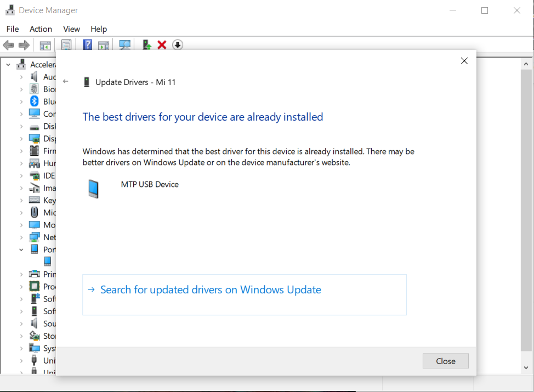
Task: Expand the Keyboards category chevron
Action: [x=21, y=200]
